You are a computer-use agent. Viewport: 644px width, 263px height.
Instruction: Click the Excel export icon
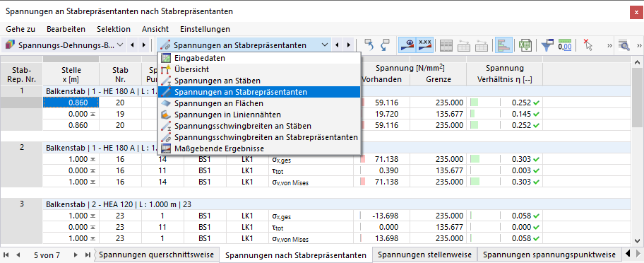[525, 45]
